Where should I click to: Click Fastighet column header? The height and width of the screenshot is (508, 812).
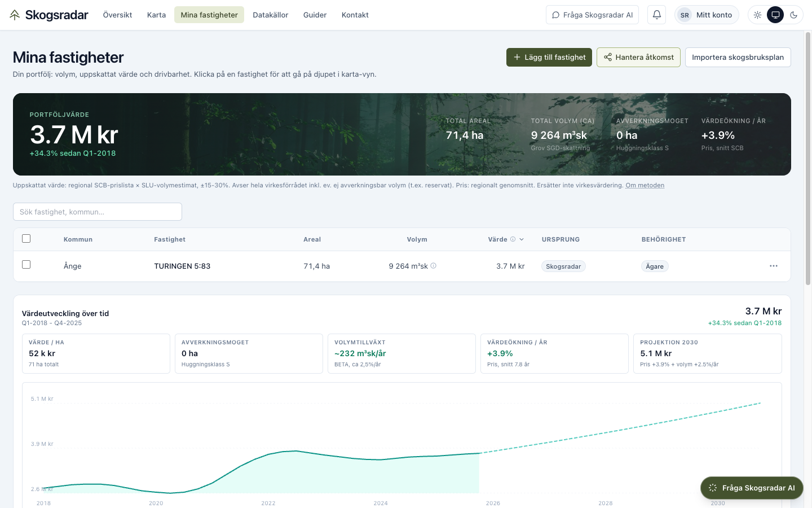point(170,239)
